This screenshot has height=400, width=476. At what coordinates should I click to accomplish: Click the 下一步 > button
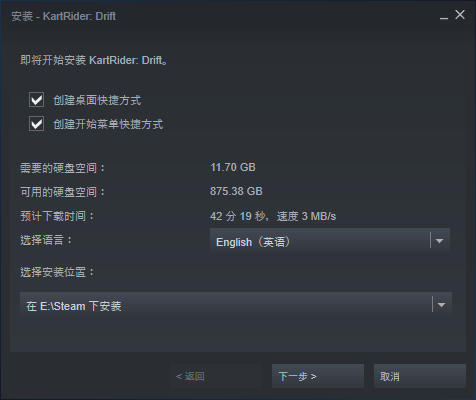pos(318,376)
